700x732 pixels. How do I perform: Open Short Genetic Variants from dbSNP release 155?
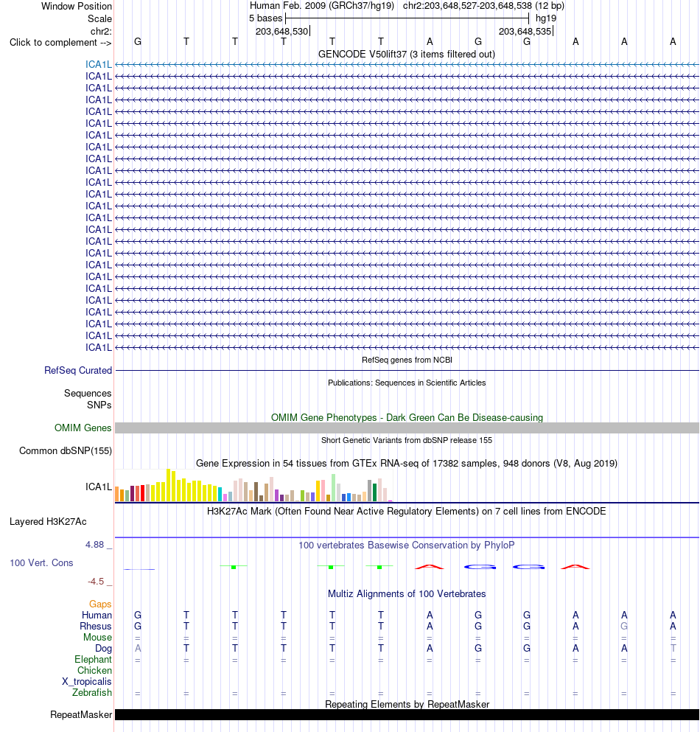tap(407, 440)
